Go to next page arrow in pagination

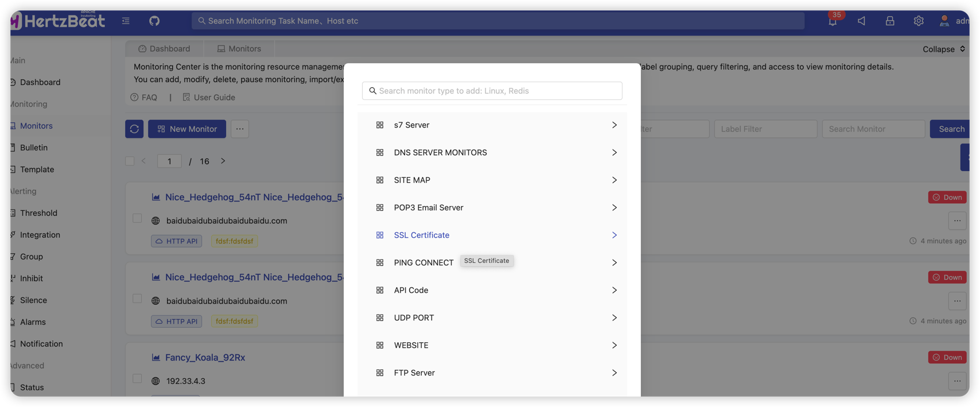[223, 161]
